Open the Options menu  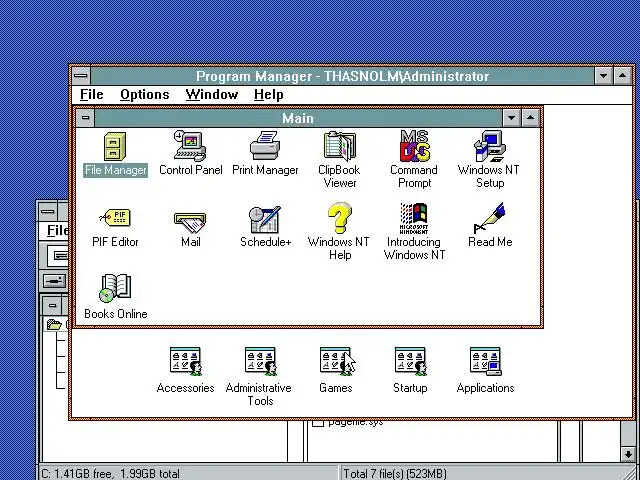click(x=144, y=95)
